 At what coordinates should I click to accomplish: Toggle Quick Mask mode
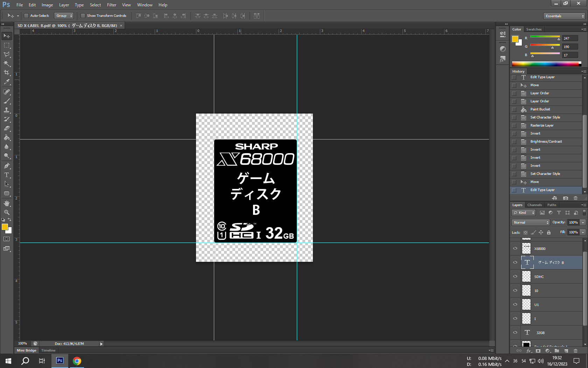7,239
